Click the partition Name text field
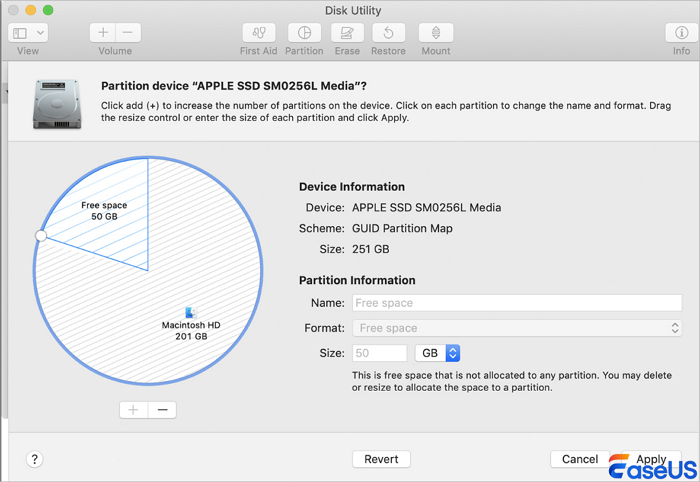This screenshot has width=700, height=482. click(x=517, y=303)
